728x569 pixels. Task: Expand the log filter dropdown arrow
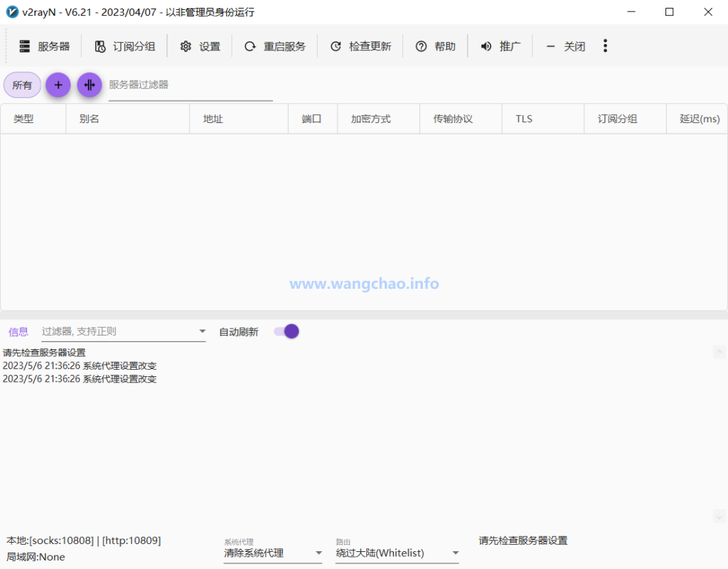click(x=203, y=331)
